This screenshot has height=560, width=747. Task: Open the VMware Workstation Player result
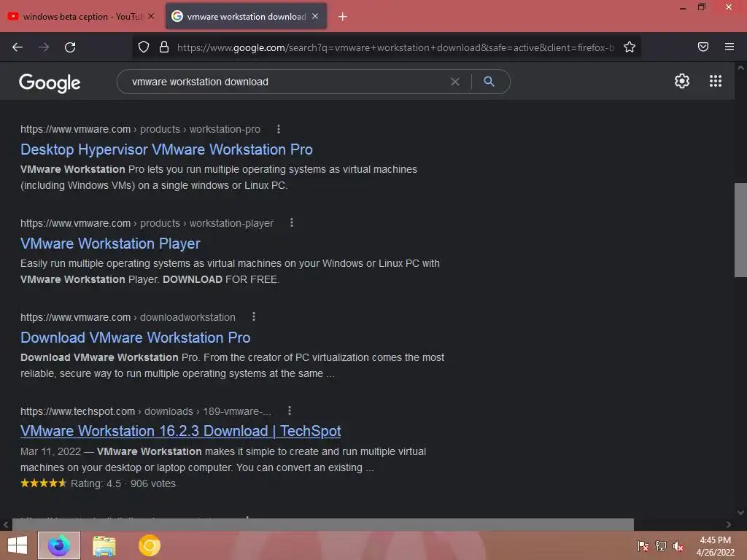pyautogui.click(x=110, y=244)
